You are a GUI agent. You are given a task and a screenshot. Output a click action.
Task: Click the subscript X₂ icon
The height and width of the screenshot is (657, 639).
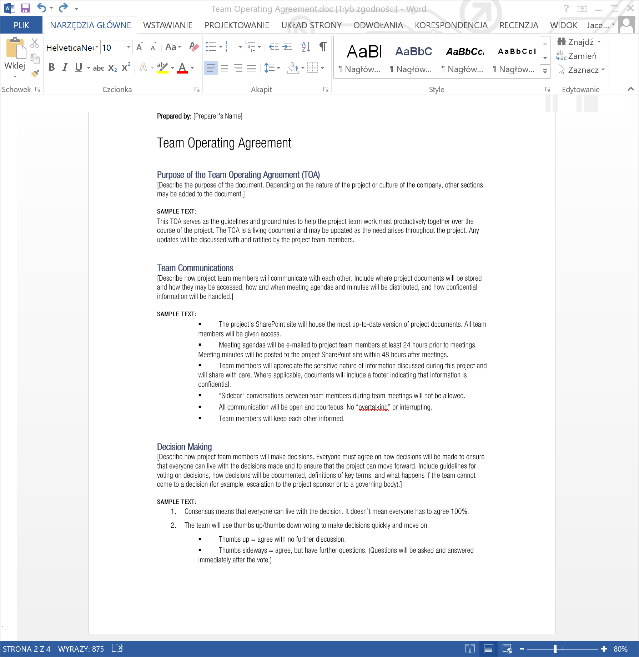click(x=113, y=68)
